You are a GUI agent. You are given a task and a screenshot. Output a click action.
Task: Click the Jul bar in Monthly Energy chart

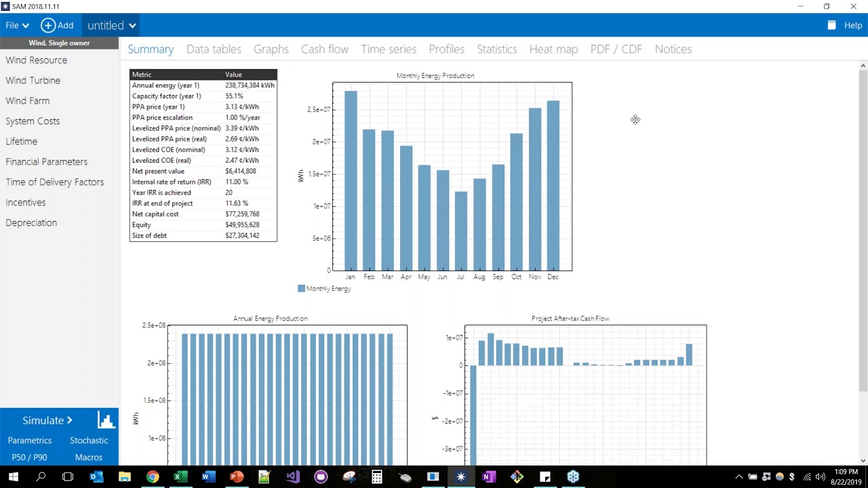(x=461, y=231)
